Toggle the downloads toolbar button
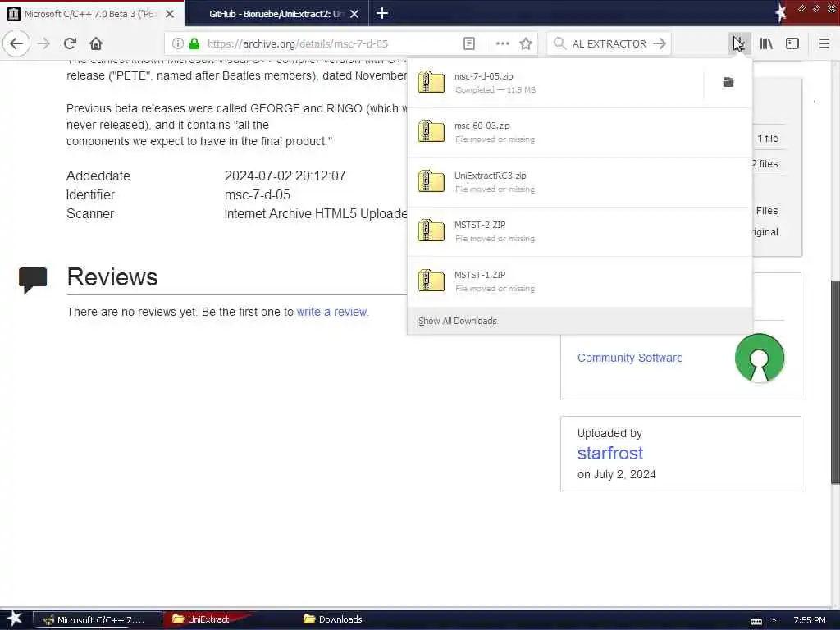 pos(739,43)
